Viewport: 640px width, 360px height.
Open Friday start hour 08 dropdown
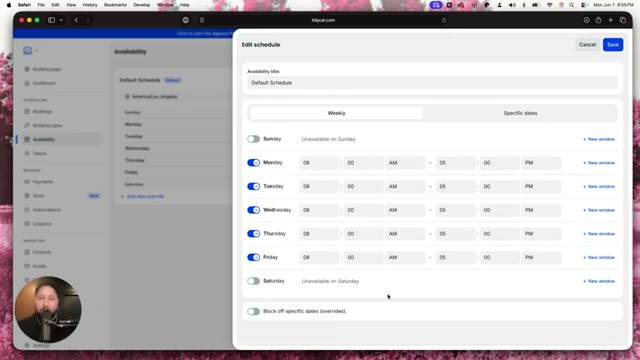(x=319, y=258)
